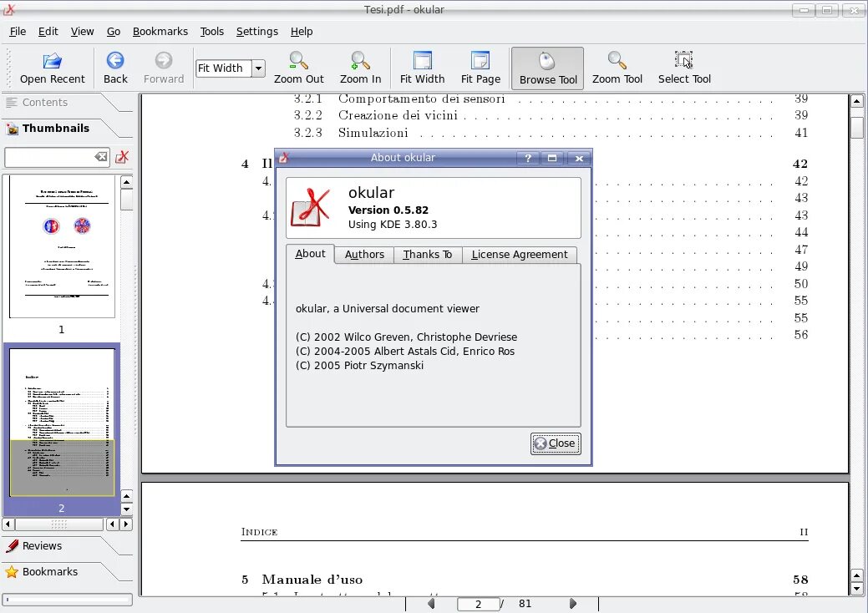Click '(C) 2005 Piotr Szymanski' credit line

pyautogui.click(x=359, y=366)
